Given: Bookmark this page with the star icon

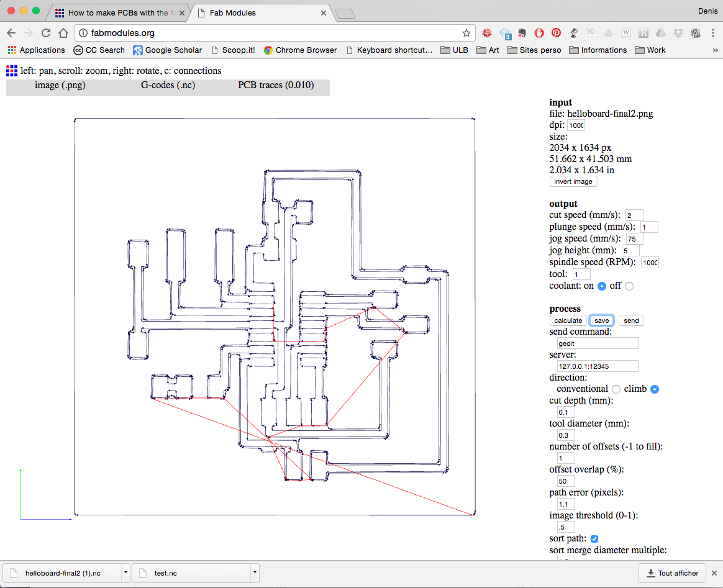Looking at the screenshot, I should tap(466, 33).
